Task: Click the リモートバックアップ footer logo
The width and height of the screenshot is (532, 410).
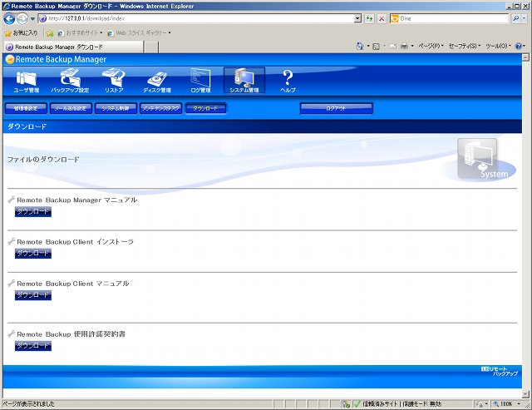Action: click(499, 371)
